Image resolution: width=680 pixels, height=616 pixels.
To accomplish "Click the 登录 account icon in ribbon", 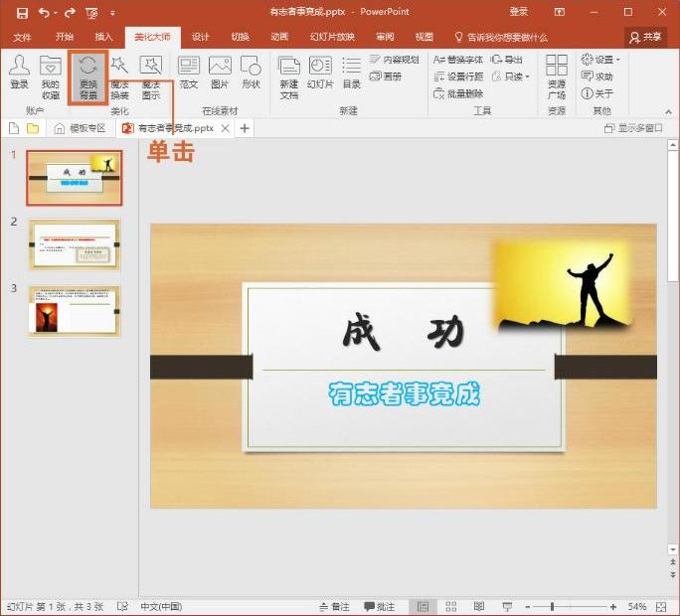I will click(x=20, y=73).
